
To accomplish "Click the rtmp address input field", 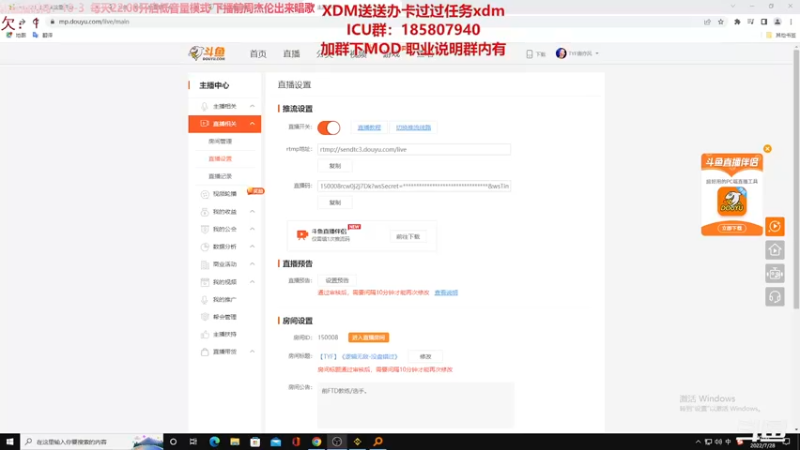I will tap(414, 149).
